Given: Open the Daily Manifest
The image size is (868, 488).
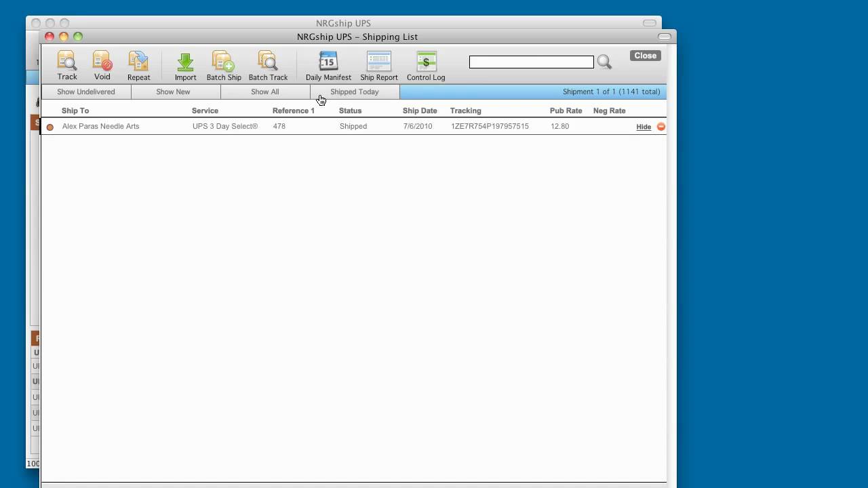Looking at the screenshot, I should (328, 66).
